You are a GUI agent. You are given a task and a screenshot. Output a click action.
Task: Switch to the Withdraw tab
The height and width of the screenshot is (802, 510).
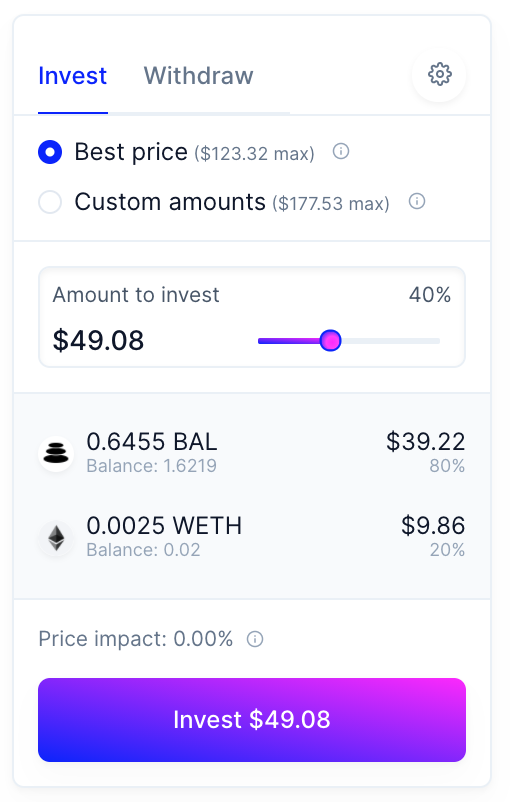pos(198,76)
